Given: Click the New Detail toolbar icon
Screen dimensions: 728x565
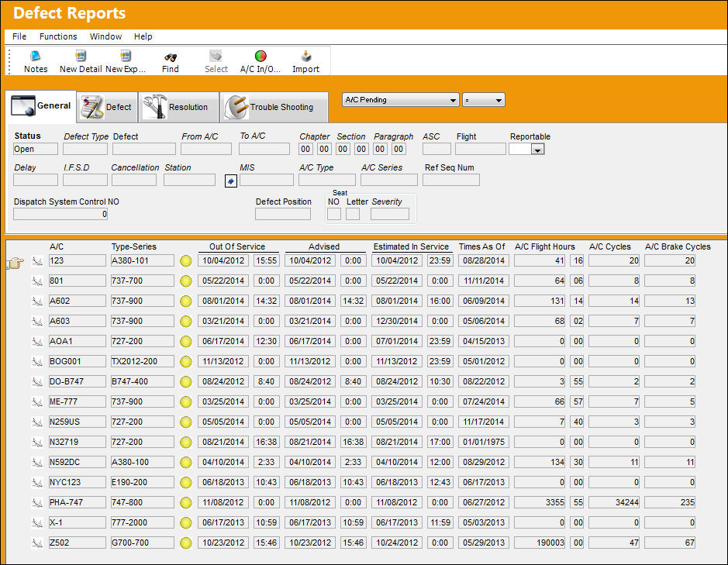Looking at the screenshot, I should tap(81, 56).
